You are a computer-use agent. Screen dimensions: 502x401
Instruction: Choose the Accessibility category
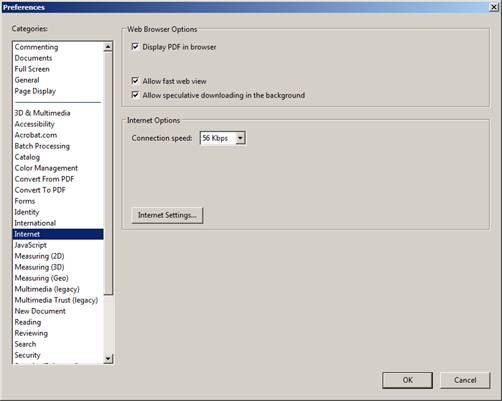[x=34, y=124]
